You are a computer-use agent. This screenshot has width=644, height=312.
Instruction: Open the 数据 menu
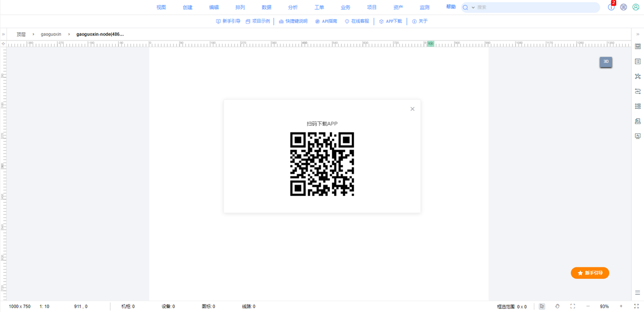tap(267, 8)
